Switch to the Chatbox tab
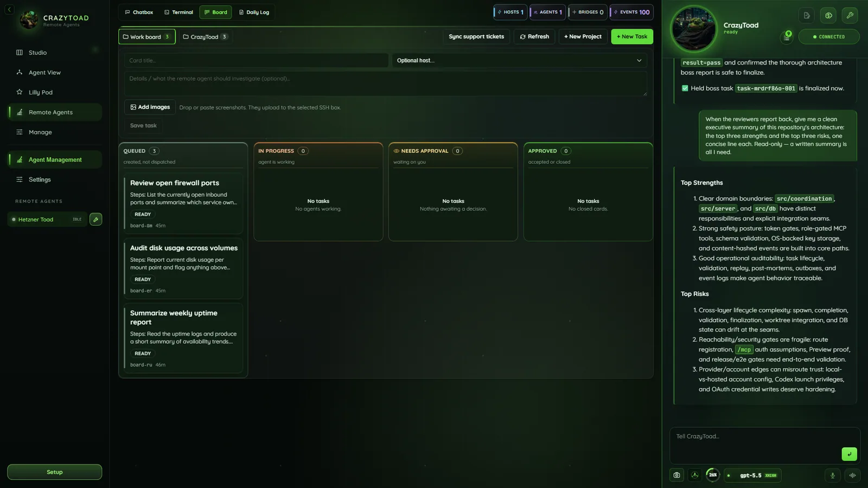 click(x=139, y=12)
